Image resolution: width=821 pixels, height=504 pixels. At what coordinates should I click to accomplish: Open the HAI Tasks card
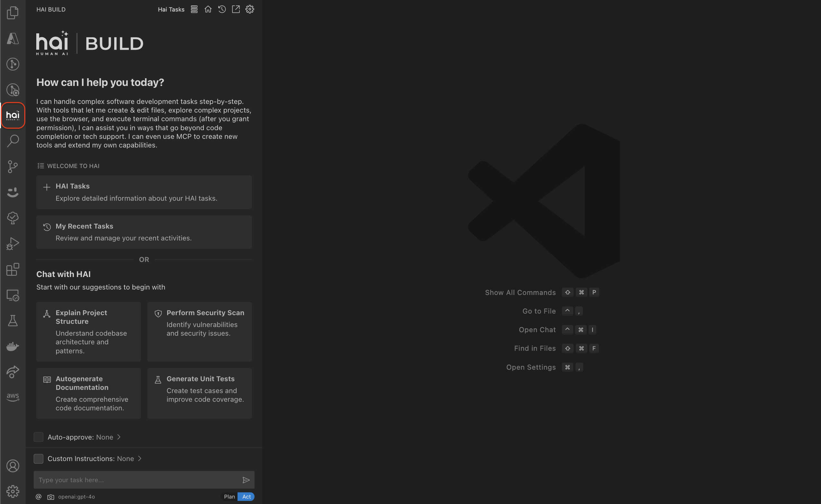click(x=144, y=192)
